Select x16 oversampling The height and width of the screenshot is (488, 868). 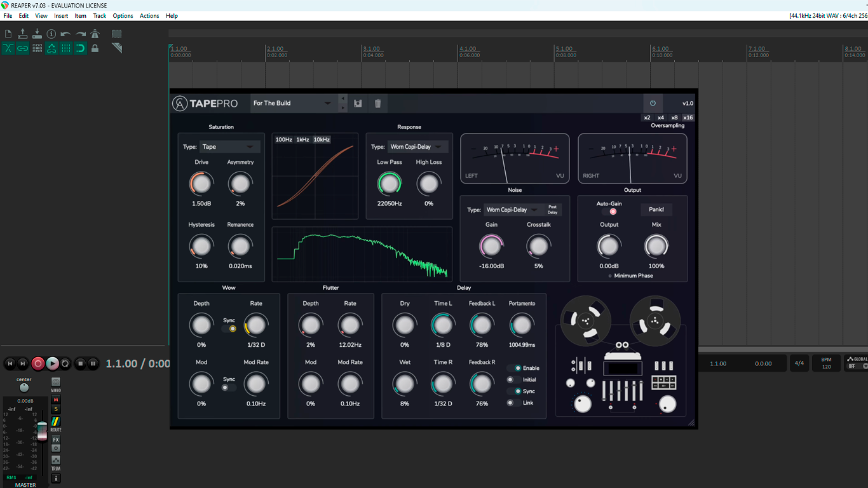(688, 118)
